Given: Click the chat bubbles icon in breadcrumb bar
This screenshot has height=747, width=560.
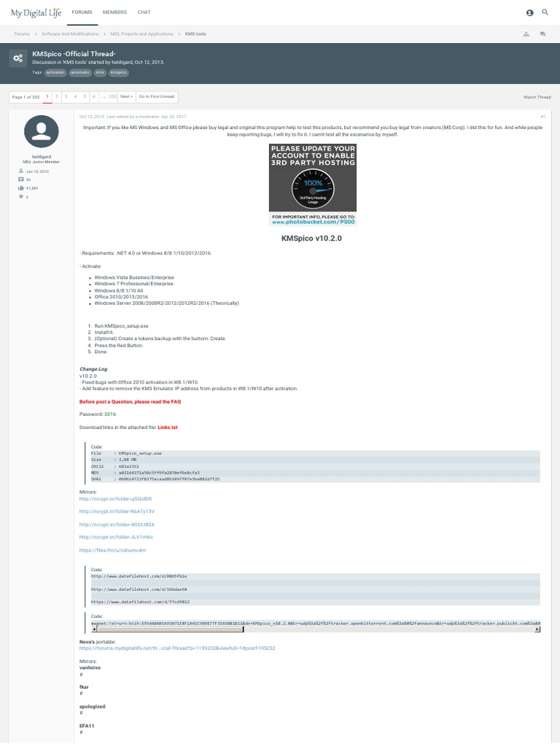Looking at the screenshot, I should coord(542,34).
